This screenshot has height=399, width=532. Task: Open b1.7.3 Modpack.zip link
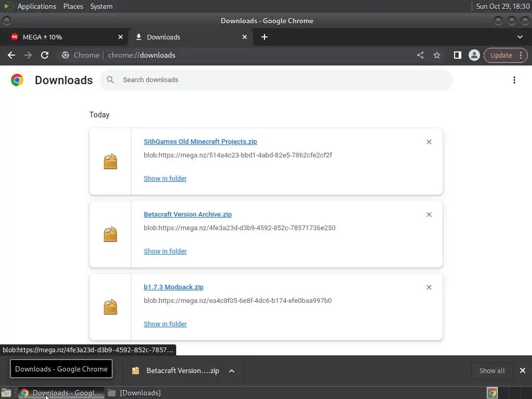[x=174, y=287]
